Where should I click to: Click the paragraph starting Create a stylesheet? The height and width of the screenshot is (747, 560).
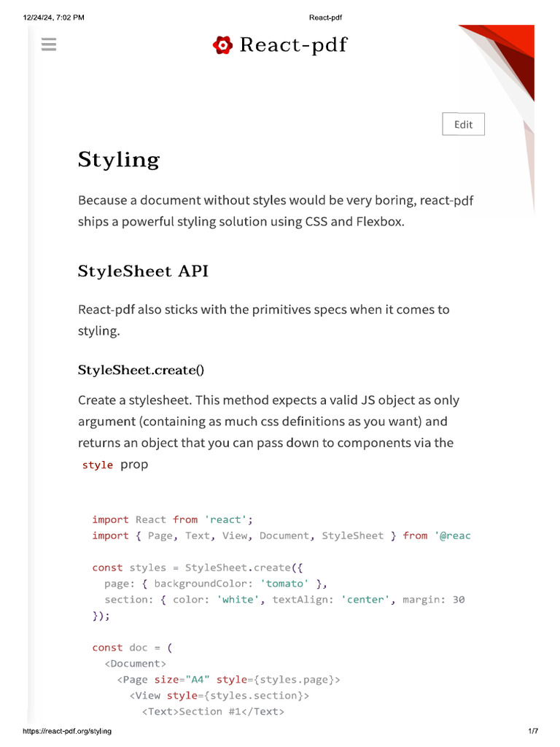(x=269, y=432)
